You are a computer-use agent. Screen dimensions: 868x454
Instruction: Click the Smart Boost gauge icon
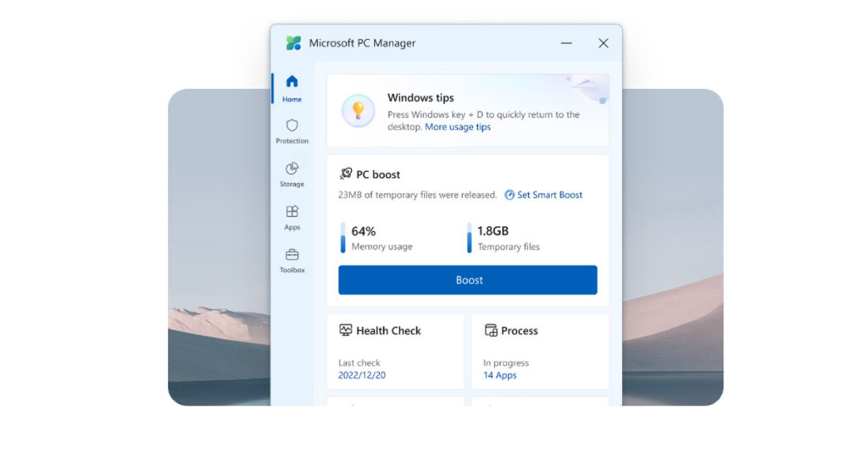(x=509, y=195)
